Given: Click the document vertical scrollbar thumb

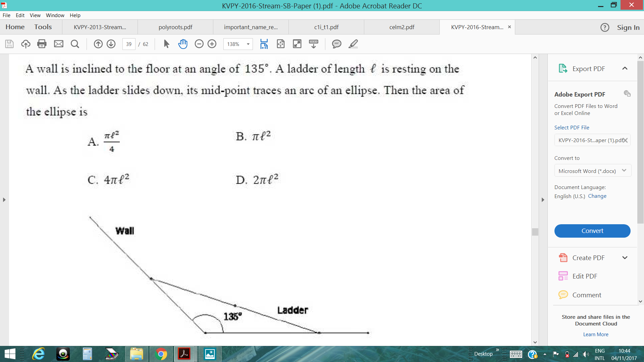Looking at the screenshot, I should 535,232.
